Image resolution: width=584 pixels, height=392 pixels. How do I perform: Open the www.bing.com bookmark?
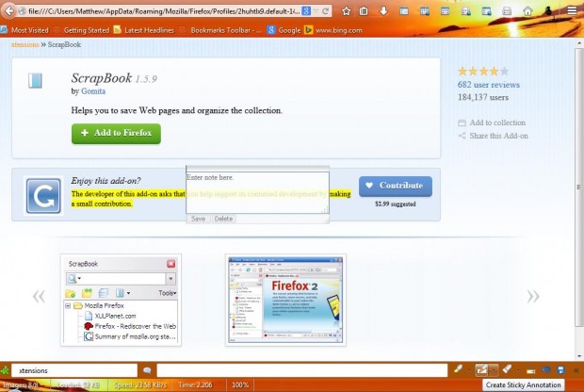pos(333,30)
